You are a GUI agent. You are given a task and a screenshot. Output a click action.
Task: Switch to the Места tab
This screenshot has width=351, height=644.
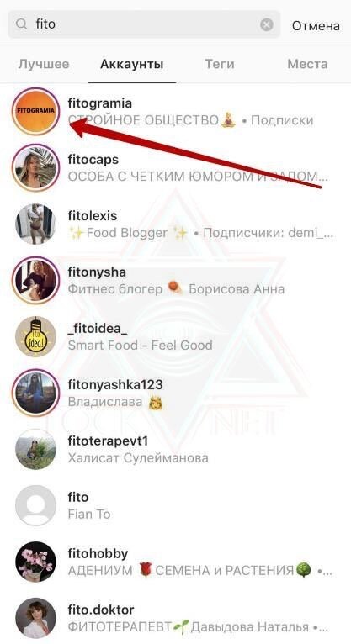(307, 64)
